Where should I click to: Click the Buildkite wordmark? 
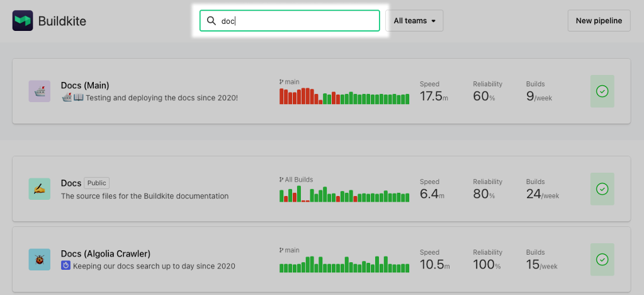coord(62,21)
